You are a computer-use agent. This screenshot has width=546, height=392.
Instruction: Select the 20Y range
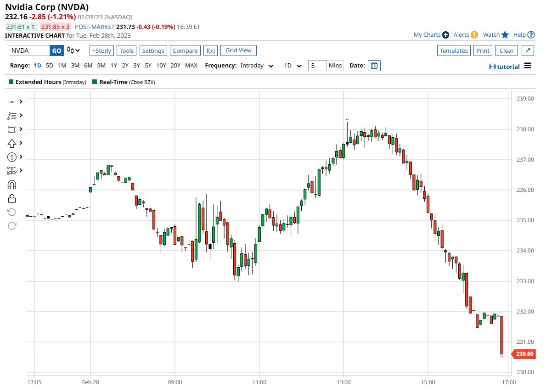175,66
